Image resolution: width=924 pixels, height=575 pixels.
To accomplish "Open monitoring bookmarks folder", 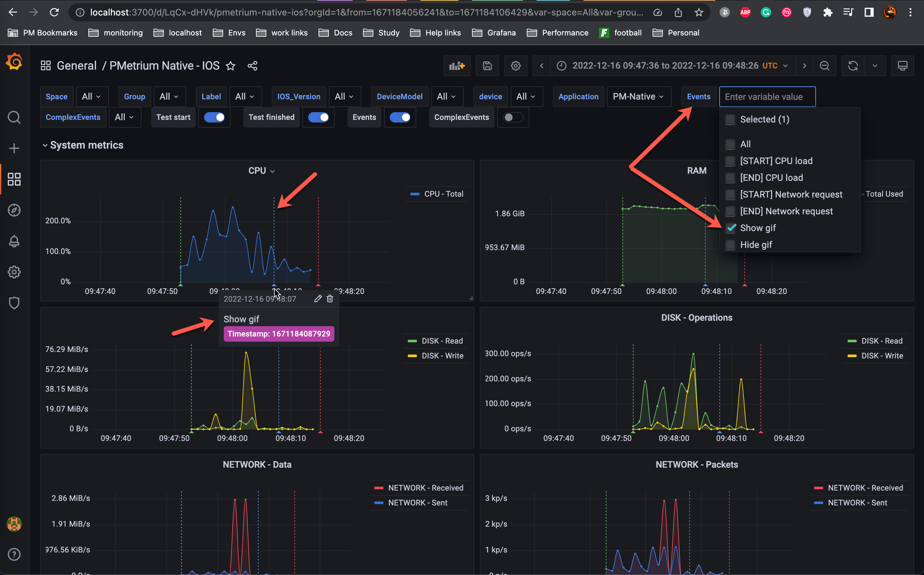I will [116, 33].
